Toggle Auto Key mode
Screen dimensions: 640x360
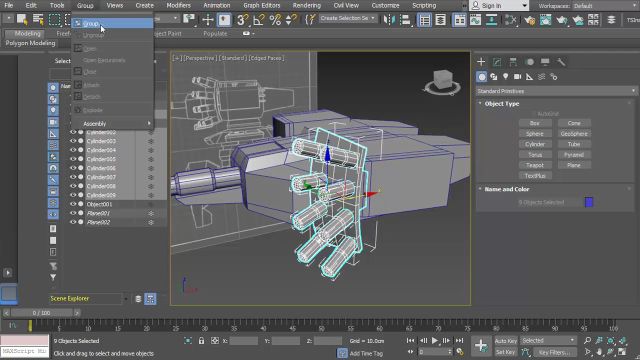506,341
